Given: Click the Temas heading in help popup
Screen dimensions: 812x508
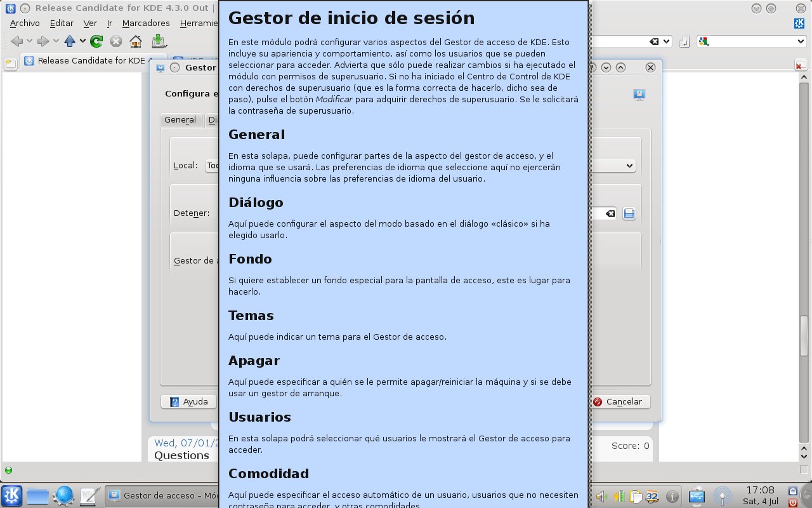Looking at the screenshot, I should pos(251,316).
